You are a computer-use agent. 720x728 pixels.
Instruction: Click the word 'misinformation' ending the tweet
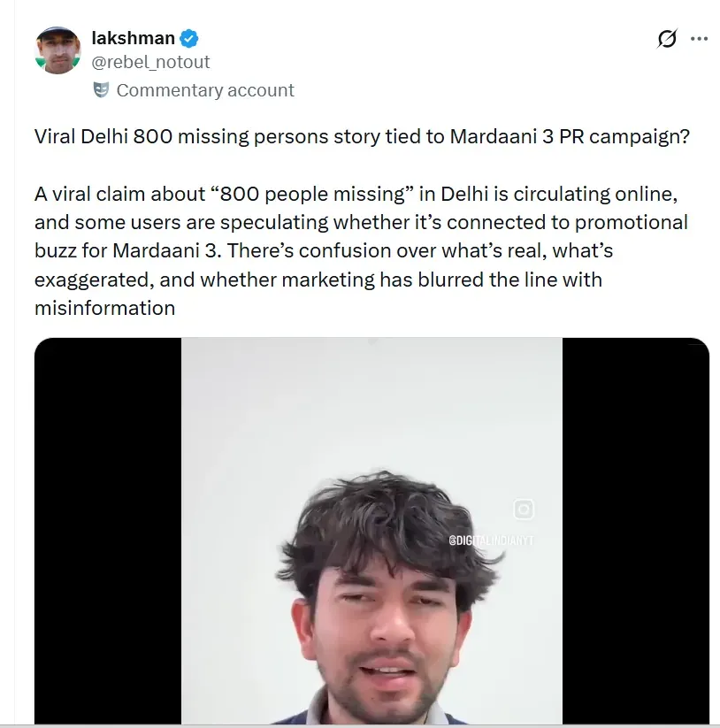coord(105,308)
